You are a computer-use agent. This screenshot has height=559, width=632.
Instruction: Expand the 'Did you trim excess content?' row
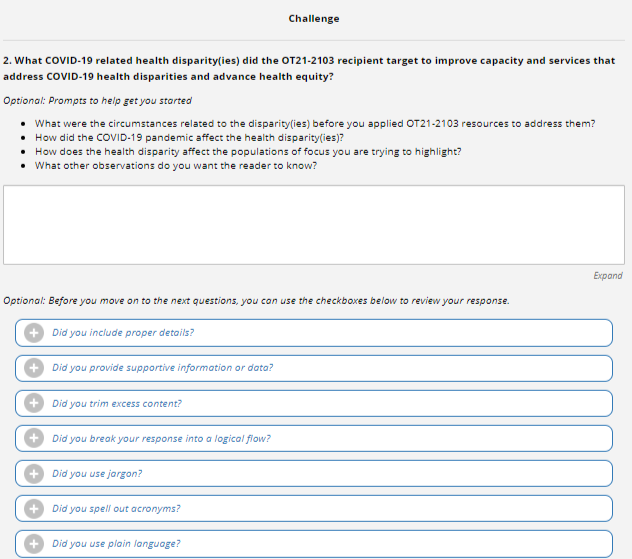click(117, 403)
